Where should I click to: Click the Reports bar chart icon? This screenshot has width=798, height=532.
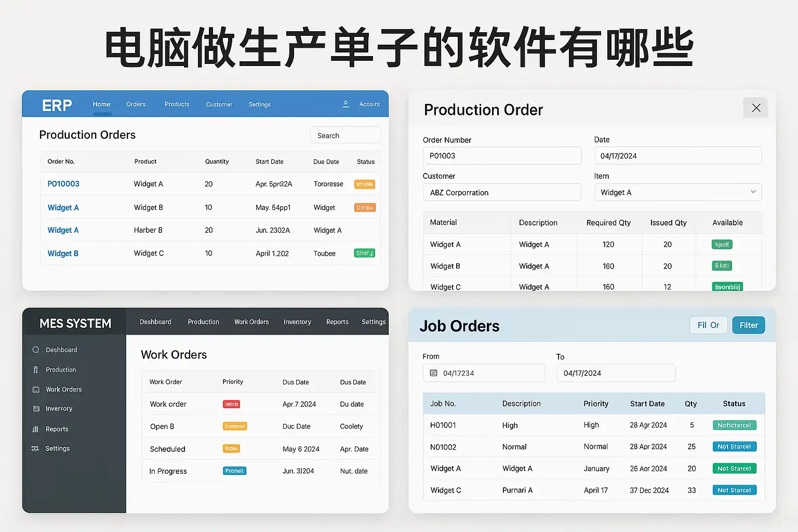click(x=36, y=429)
